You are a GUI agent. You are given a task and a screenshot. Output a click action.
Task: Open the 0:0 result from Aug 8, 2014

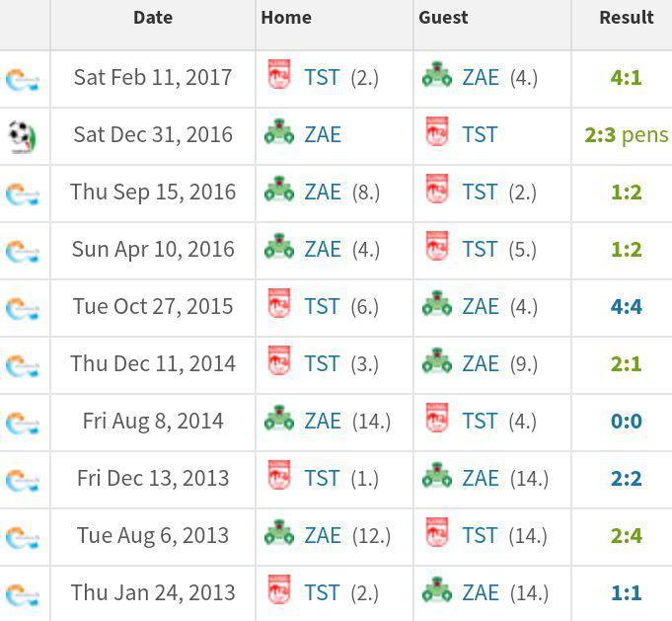point(626,422)
